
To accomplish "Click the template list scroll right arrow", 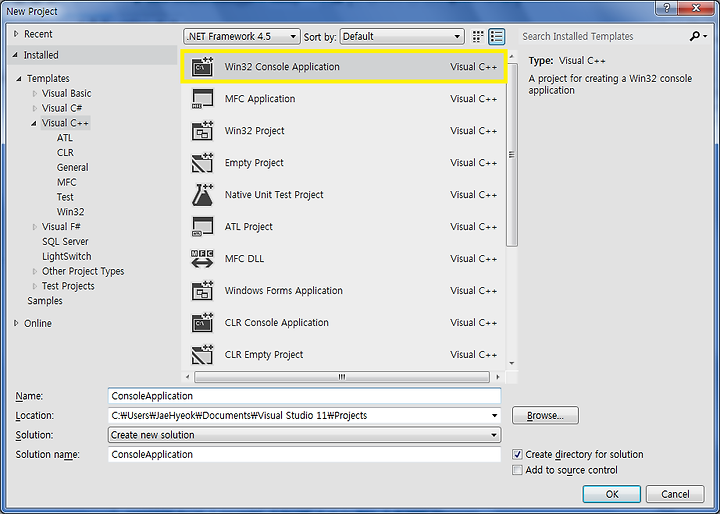I will click(x=498, y=377).
